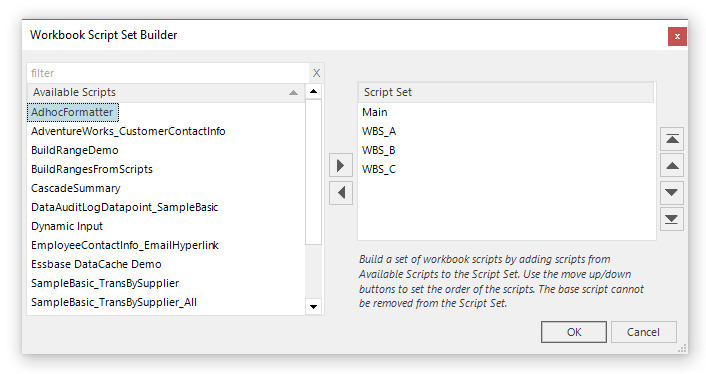Select Dynamic Input script

(67, 226)
